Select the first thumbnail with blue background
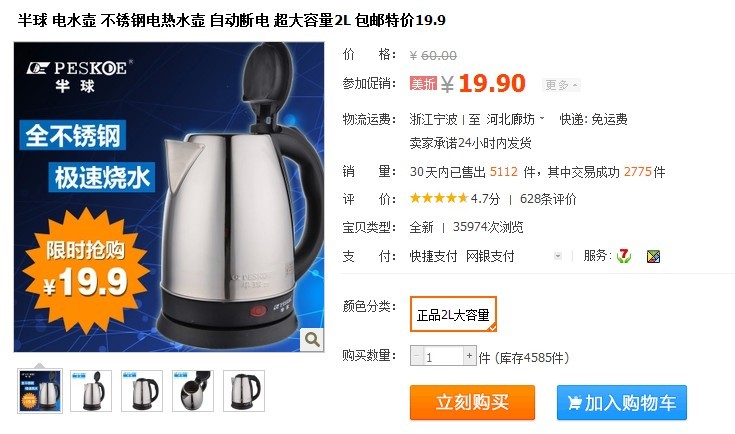 [x=40, y=391]
